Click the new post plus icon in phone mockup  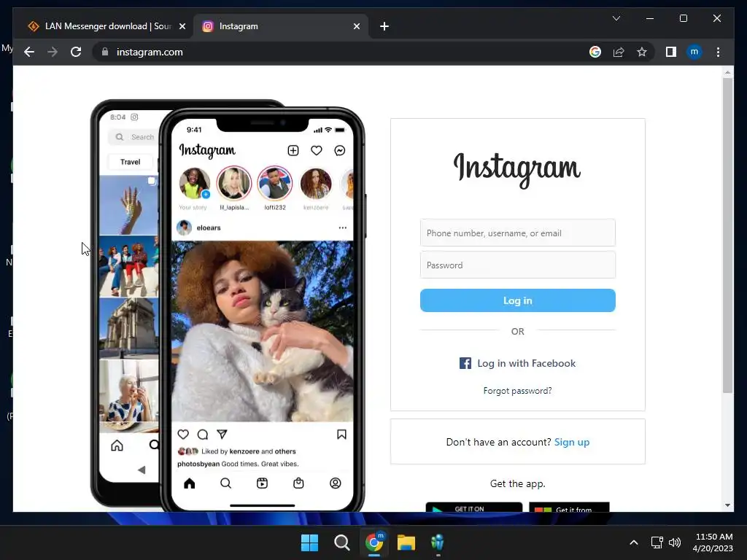pyautogui.click(x=293, y=150)
